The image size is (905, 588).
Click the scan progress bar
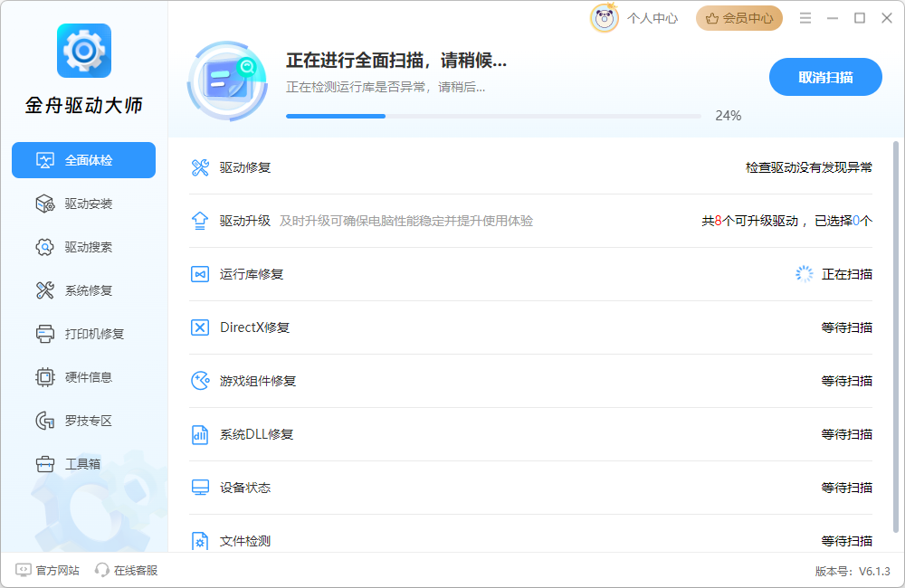[x=493, y=117]
